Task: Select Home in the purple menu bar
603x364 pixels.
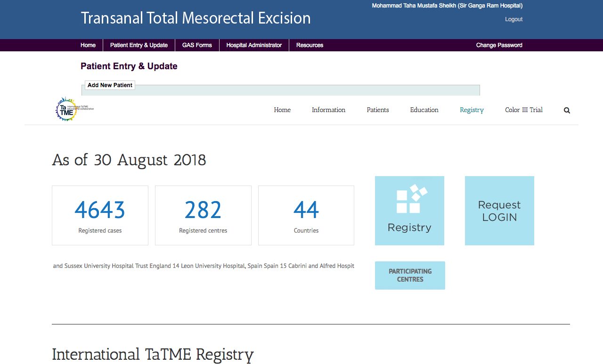Action: (x=88, y=45)
